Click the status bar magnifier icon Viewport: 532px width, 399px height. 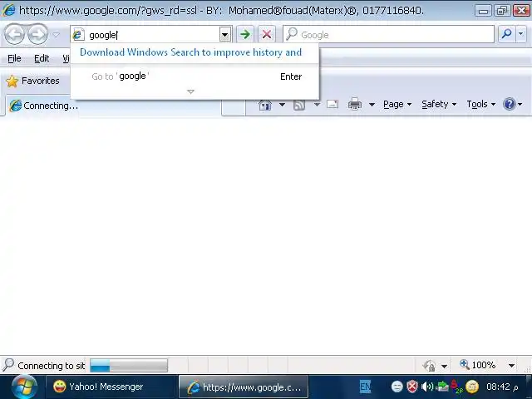tap(8, 365)
